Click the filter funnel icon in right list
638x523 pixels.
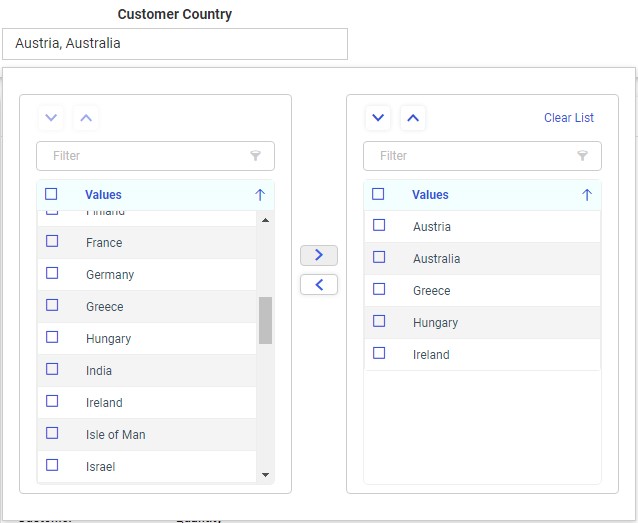click(583, 156)
